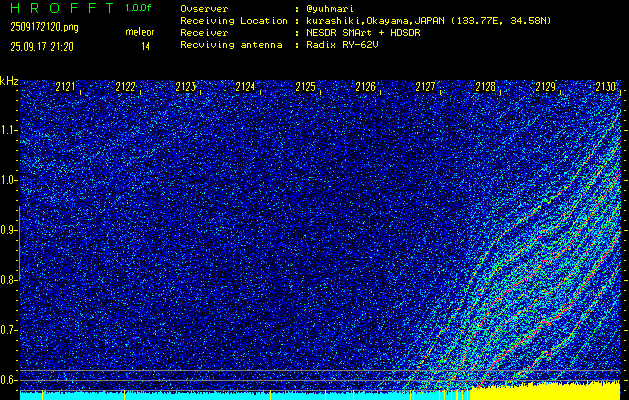Select the meteor count value 14
Screen dimensions: 629x400
click(145, 47)
